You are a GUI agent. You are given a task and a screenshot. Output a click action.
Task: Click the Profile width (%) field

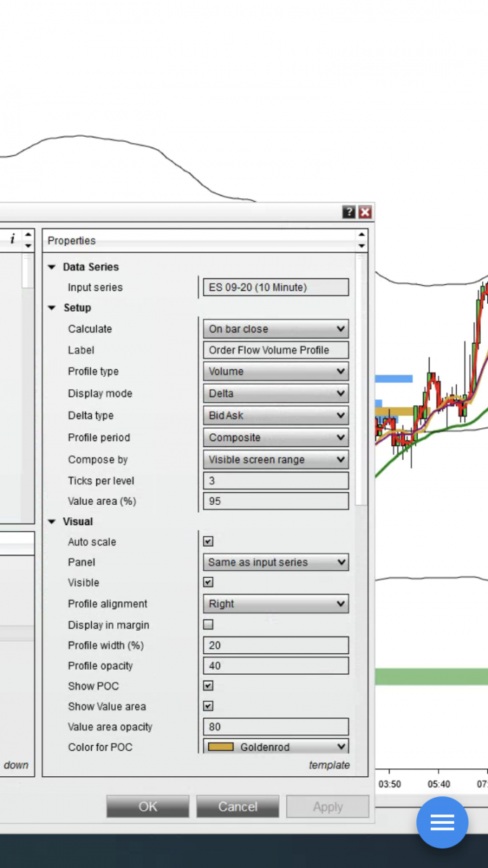click(275, 645)
